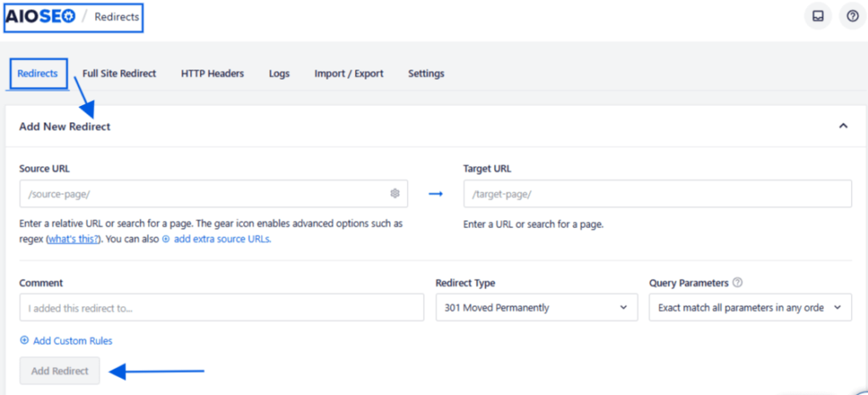Open the help question mark icon
The height and width of the screenshot is (395, 868).
click(853, 17)
